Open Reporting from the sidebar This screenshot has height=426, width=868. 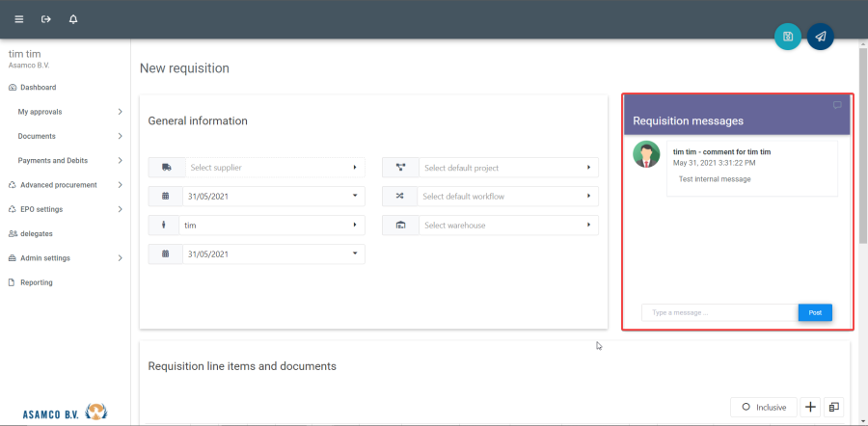pos(36,282)
